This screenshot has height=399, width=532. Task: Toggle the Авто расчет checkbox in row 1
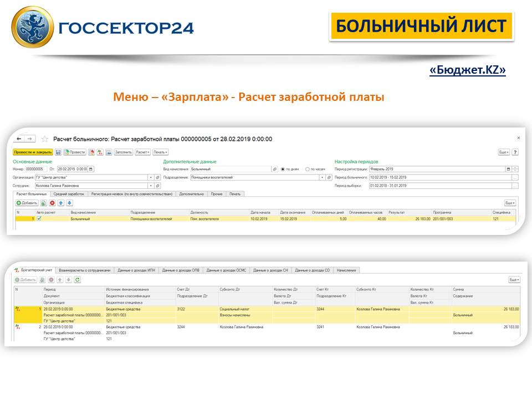coord(39,219)
